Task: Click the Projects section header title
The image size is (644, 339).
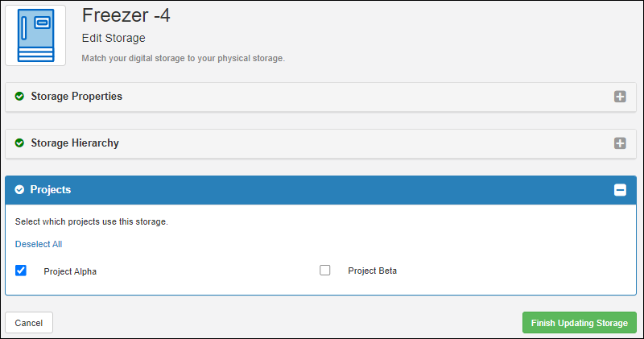Action: tap(51, 189)
